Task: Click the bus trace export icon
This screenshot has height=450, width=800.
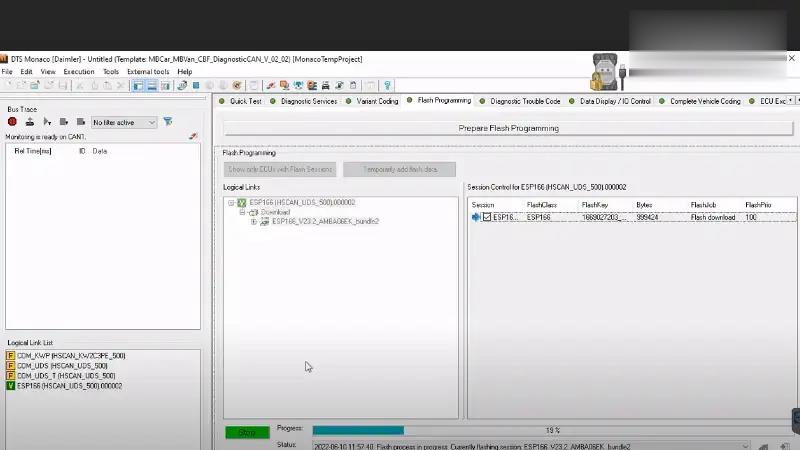Action: click(x=30, y=122)
